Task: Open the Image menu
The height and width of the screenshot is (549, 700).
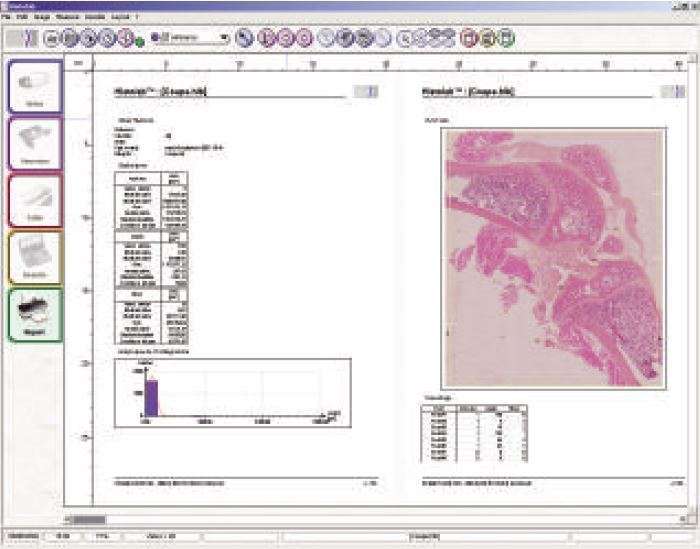Action: [x=39, y=18]
